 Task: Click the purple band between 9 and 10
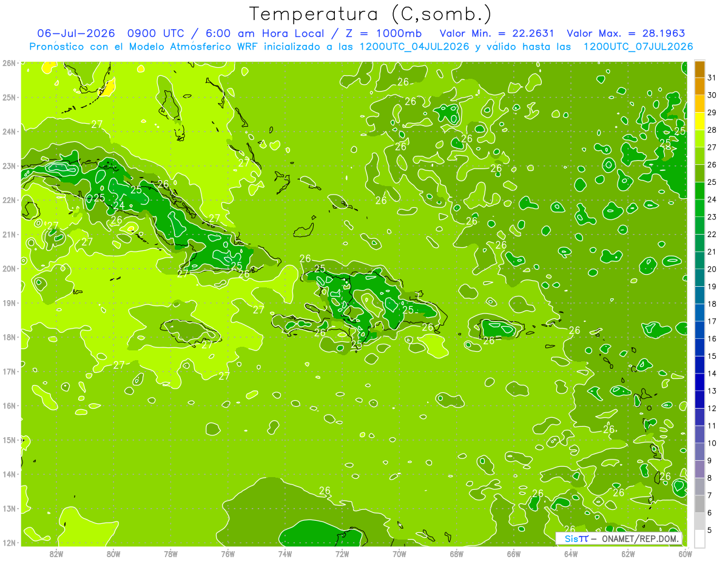(699, 452)
